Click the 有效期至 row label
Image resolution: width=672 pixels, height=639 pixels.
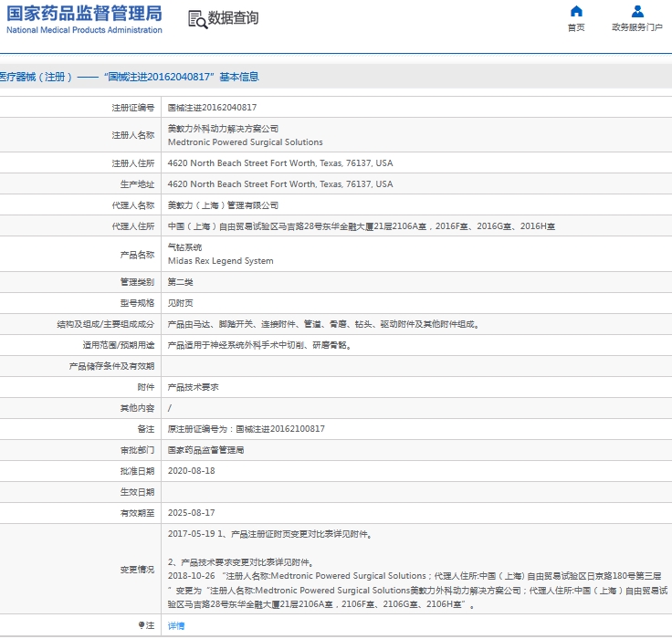pyautogui.click(x=137, y=513)
